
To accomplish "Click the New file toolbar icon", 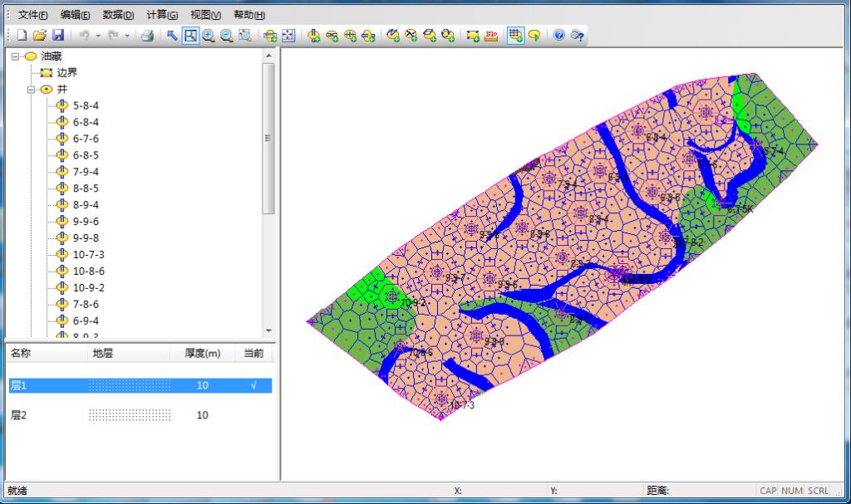I will pos(22,35).
